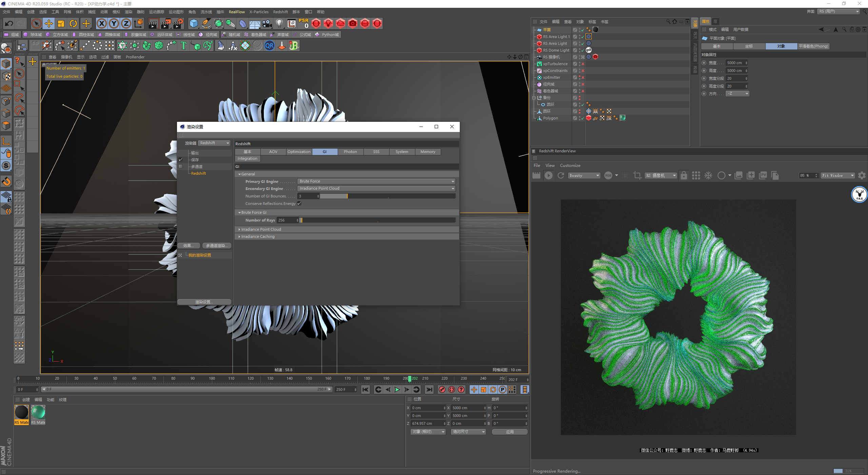This screenshot has width=868, height=475.
Task: Start Redshift RenderView playback
Action: click(548, 175)
